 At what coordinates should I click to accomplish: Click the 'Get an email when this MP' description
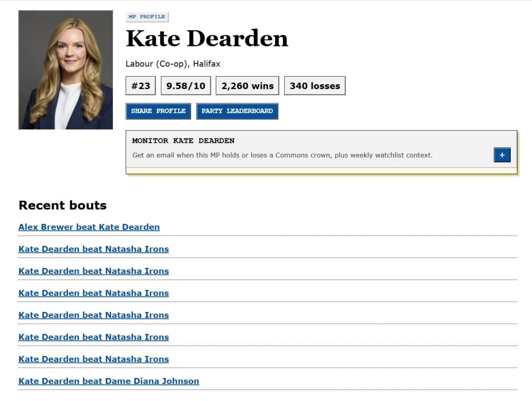click(x=282, y=155)
